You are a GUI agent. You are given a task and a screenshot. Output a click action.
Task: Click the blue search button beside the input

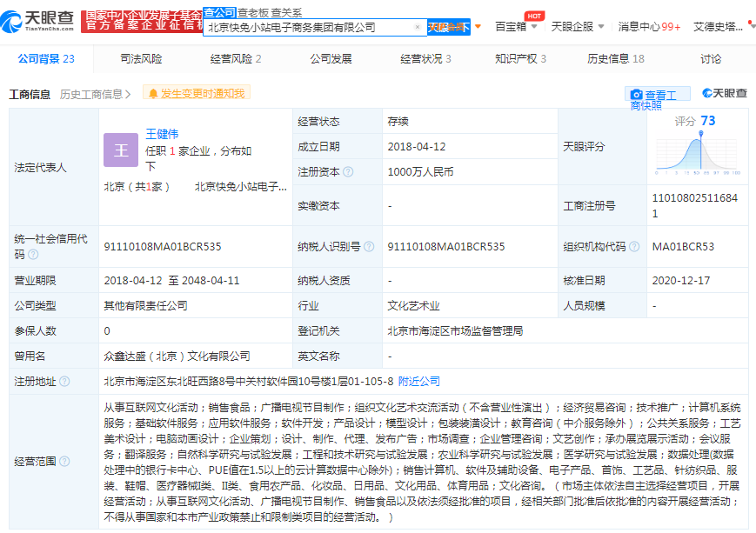pyautogui.click(x=448, y=27)
